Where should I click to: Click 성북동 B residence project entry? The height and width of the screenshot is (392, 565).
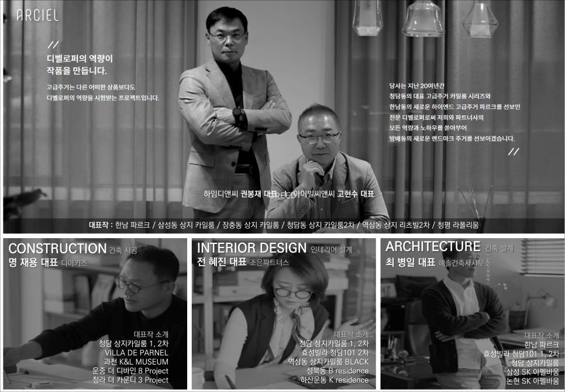[337, 371]
